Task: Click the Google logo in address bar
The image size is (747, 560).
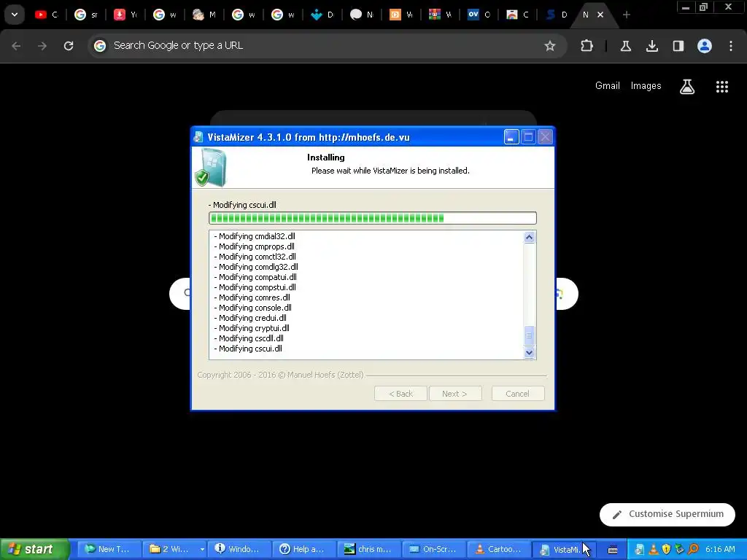Action: pyautogui.click(x=99, y=46)
